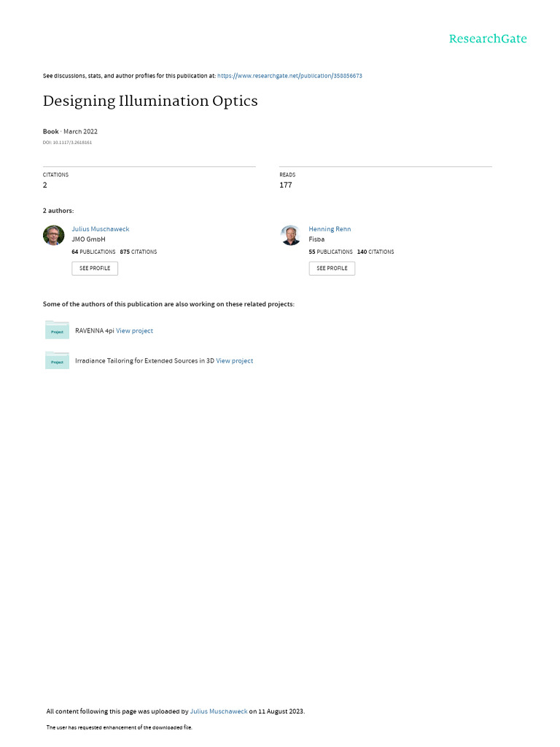The image size is (560, 747).
Task: Click Julius Muschaweck's profile photo
Action: pos(54,235)
